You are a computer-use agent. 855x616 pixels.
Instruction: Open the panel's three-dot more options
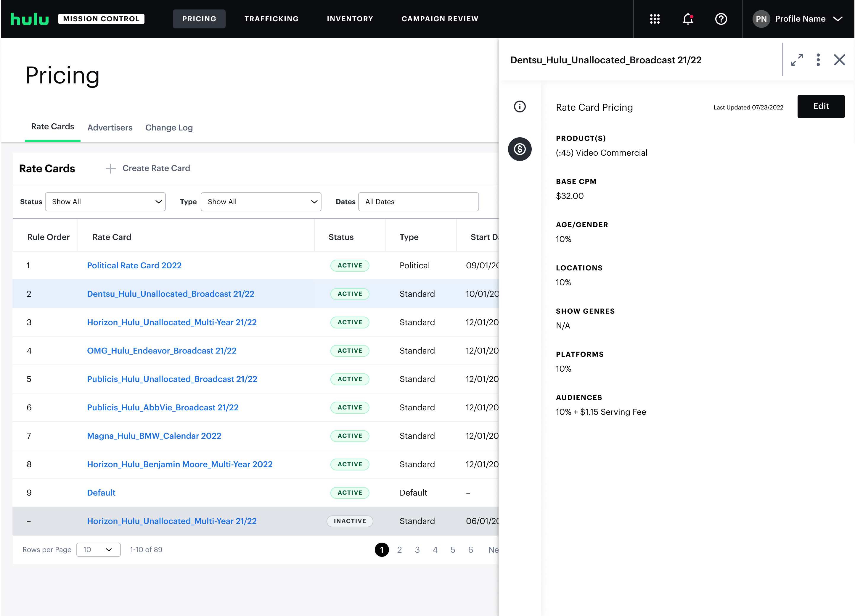pyautogui.click(x=818, y=60)
